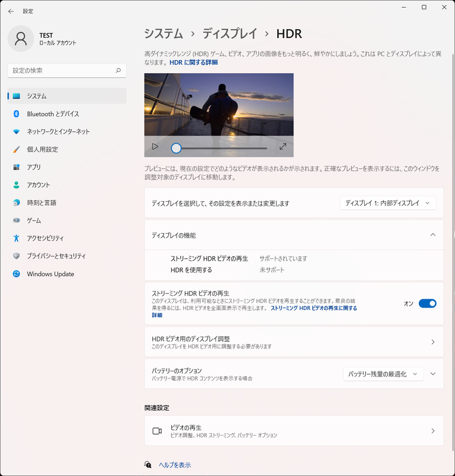
Task: Click the 設定の検索 search field
Action: (67, 70)
